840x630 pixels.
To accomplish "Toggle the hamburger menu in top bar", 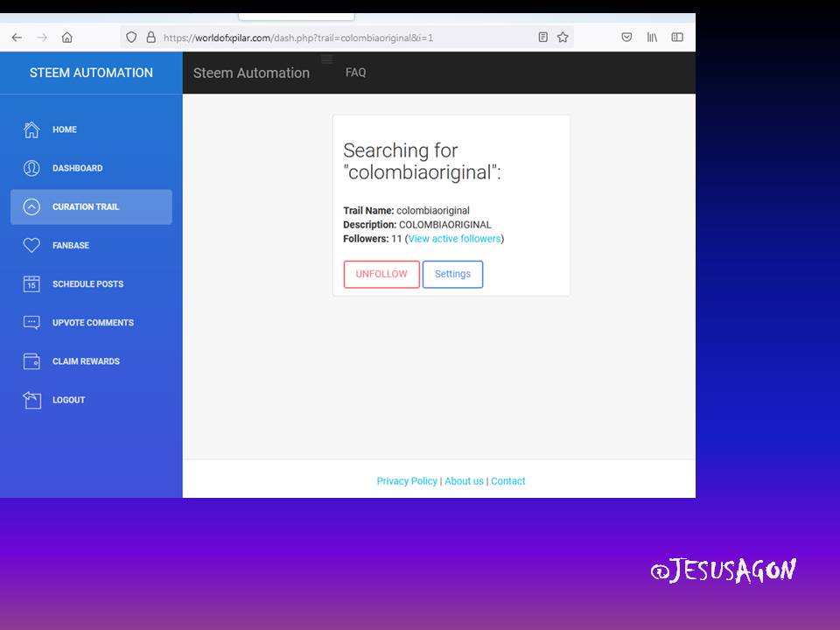I will coord(326,59).
